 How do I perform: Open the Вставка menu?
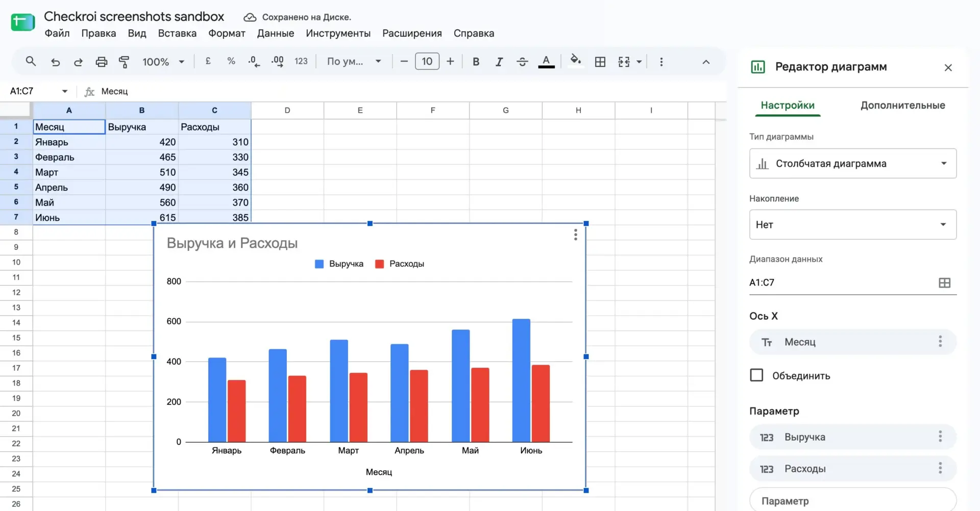[177, 33]
